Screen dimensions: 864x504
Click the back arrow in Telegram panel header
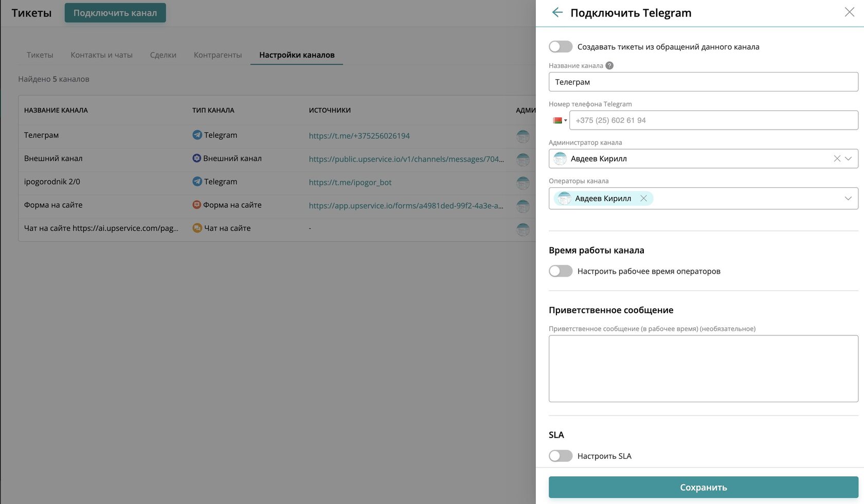[557, 12]
